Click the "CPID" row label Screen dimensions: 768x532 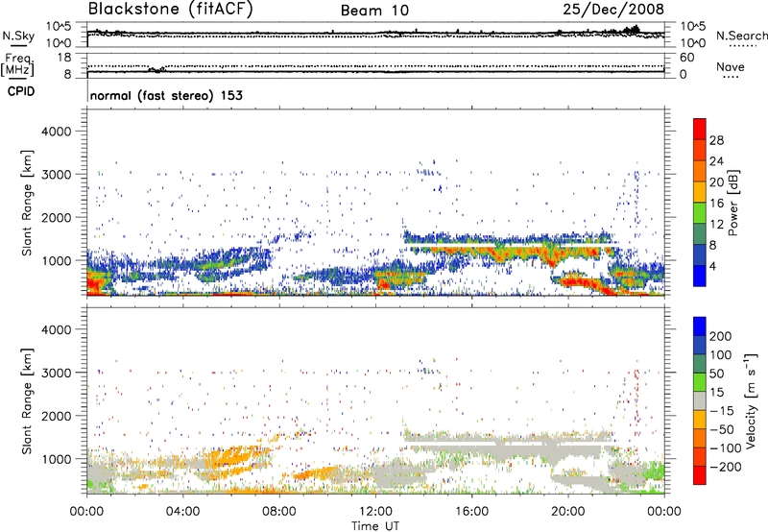click(x=21, y=91)
